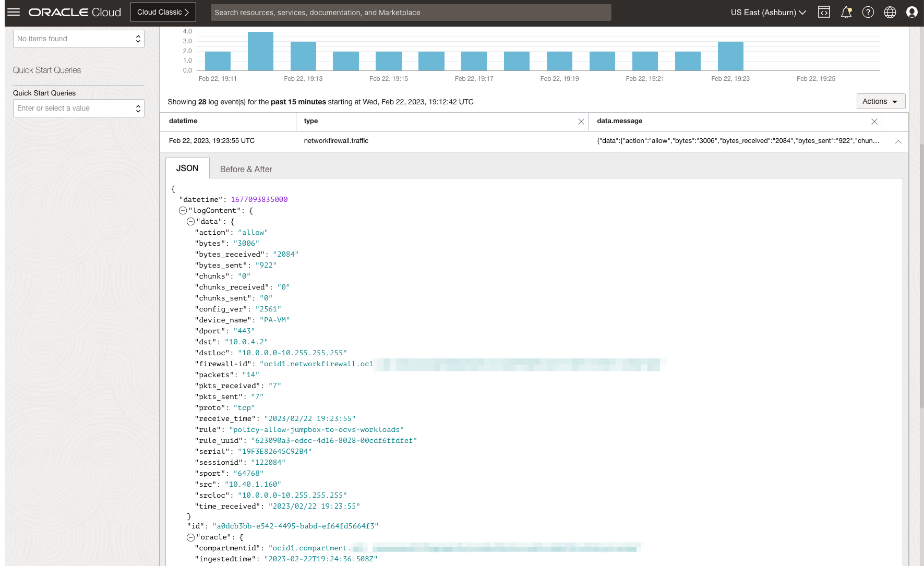
Task: Switch to the JSON tab
Action: (x=187, y=168)
